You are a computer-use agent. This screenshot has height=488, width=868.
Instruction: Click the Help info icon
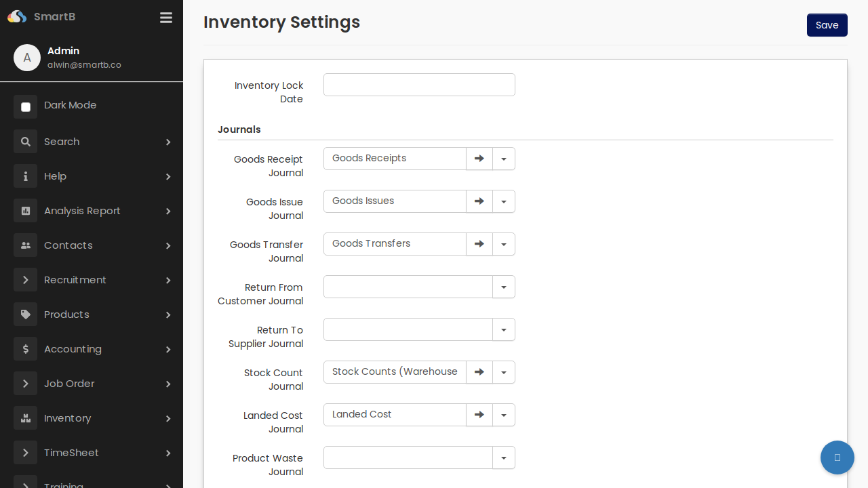(x=25, y=176)
